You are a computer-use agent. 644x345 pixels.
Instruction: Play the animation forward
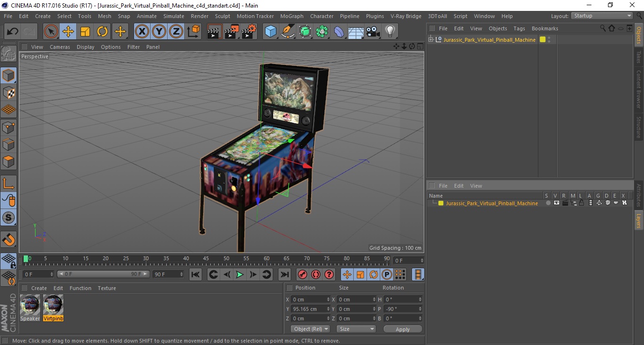[x=240, y=274]
